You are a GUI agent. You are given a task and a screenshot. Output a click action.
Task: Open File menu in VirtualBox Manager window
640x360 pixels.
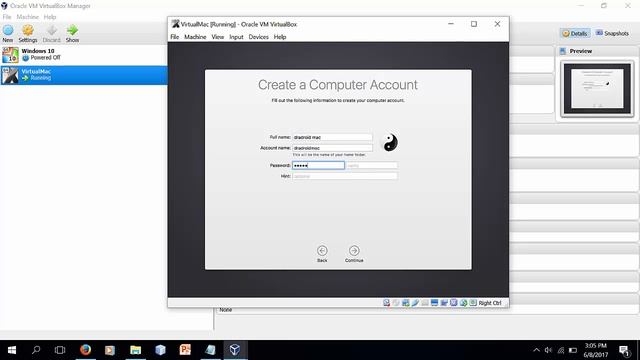pyautogui.click(x=7, y=17)
